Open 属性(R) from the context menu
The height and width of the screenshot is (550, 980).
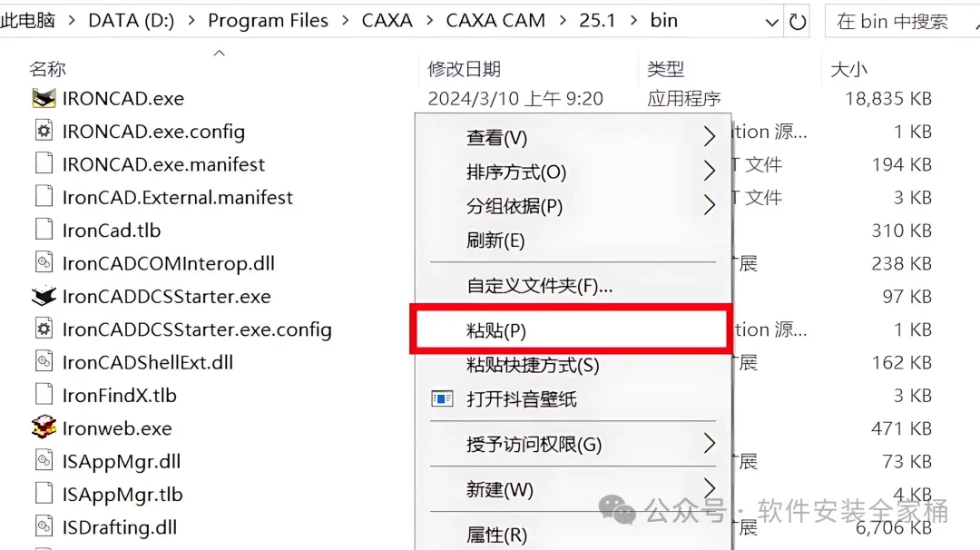(x=497, y=535)
